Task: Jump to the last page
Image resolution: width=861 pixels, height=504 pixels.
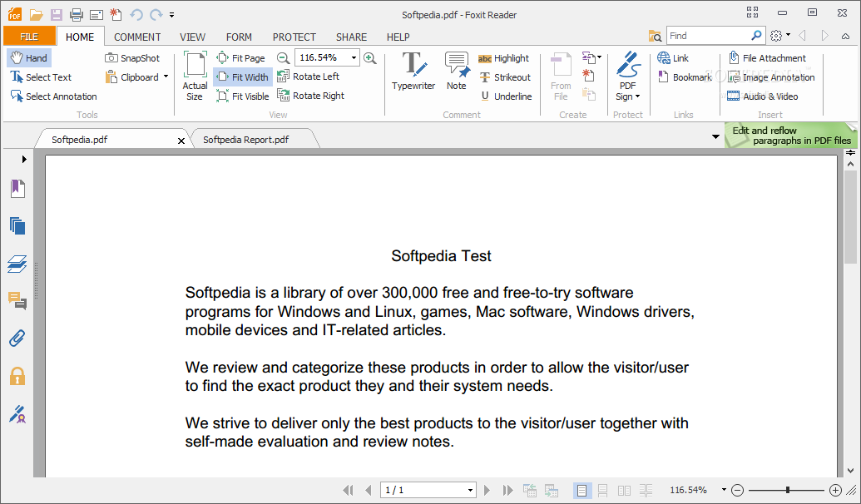Action: click(508, 490)
